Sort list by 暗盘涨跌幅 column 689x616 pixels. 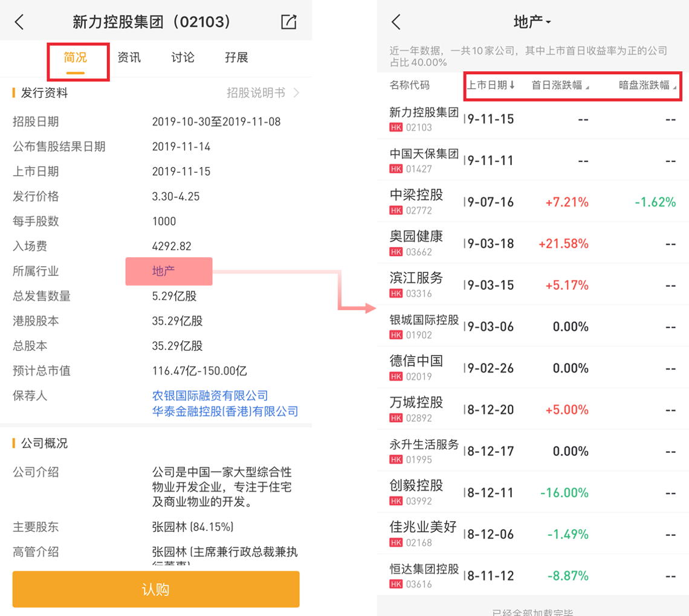point(647,85)
